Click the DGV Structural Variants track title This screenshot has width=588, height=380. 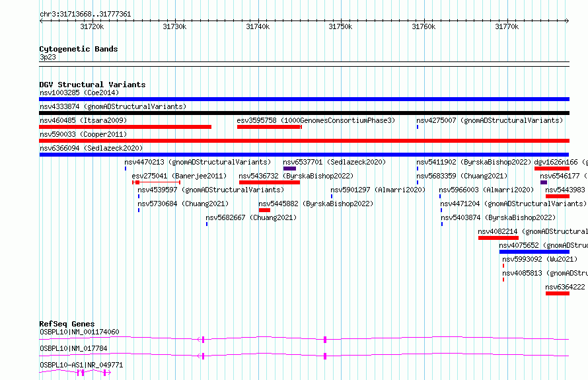(92, 85)
